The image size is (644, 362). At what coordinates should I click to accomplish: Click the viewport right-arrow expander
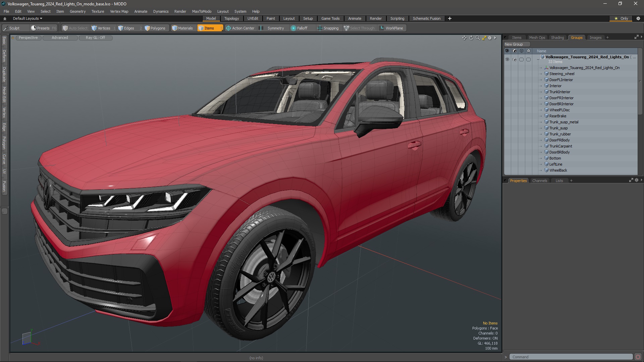[x=495, y=38]
